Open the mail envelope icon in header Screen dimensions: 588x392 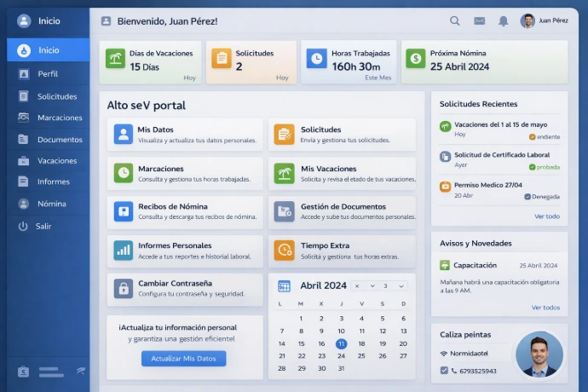(x=479, y=20)
